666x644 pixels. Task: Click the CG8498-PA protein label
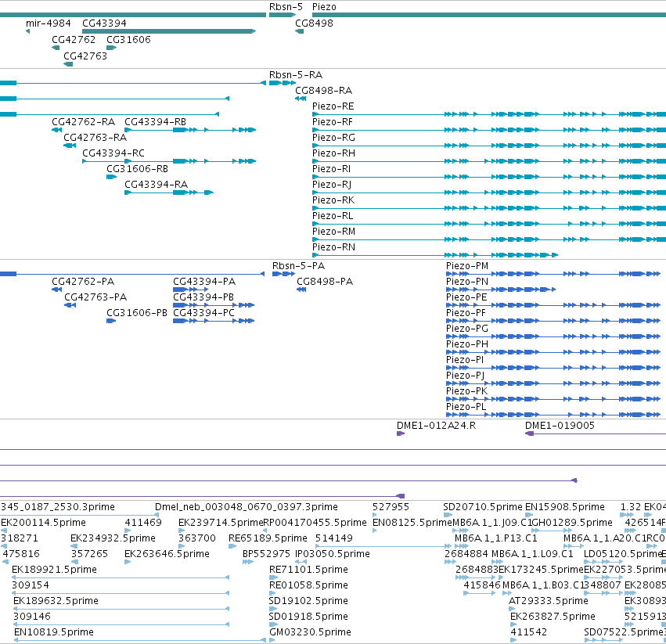[325, 282]
